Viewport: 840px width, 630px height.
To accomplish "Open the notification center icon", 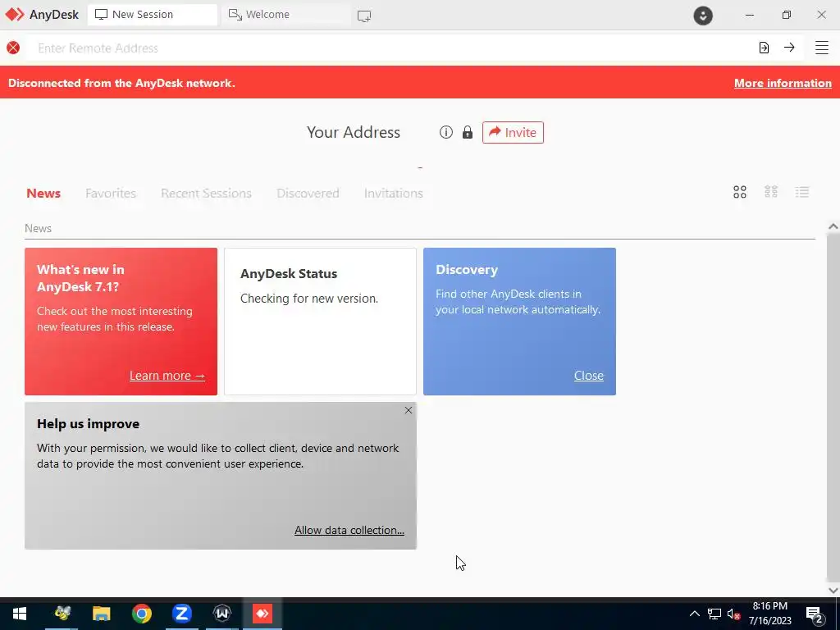I will point(815,615).
